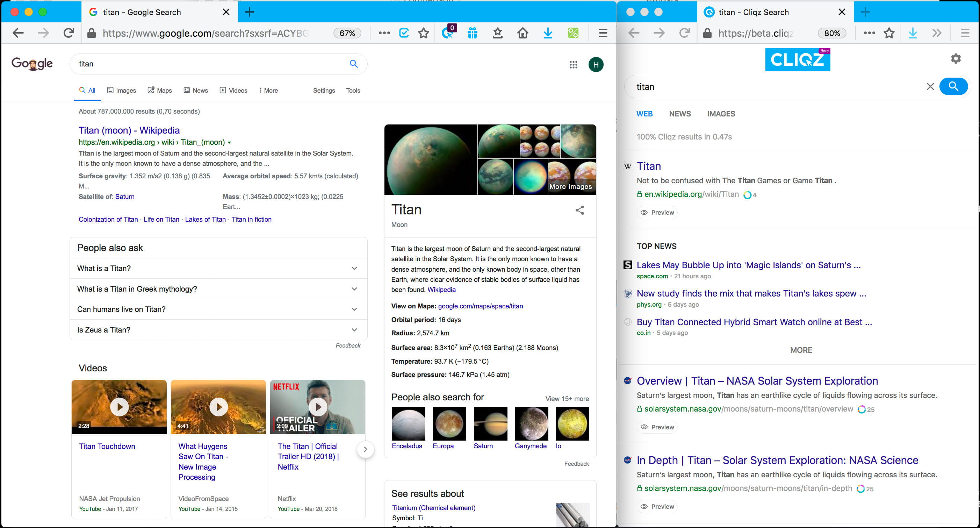
Task: Preview the In Depth Titan NASA result
Action: 657,506
